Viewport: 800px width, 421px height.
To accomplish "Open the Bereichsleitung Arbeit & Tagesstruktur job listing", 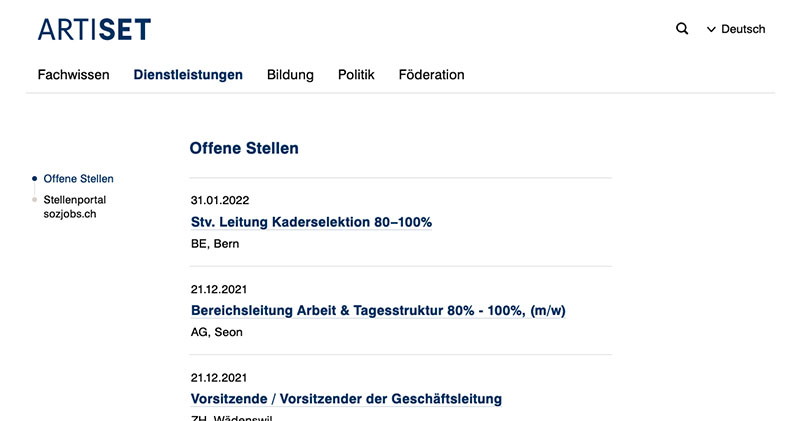I will click(x=378, y=310).
